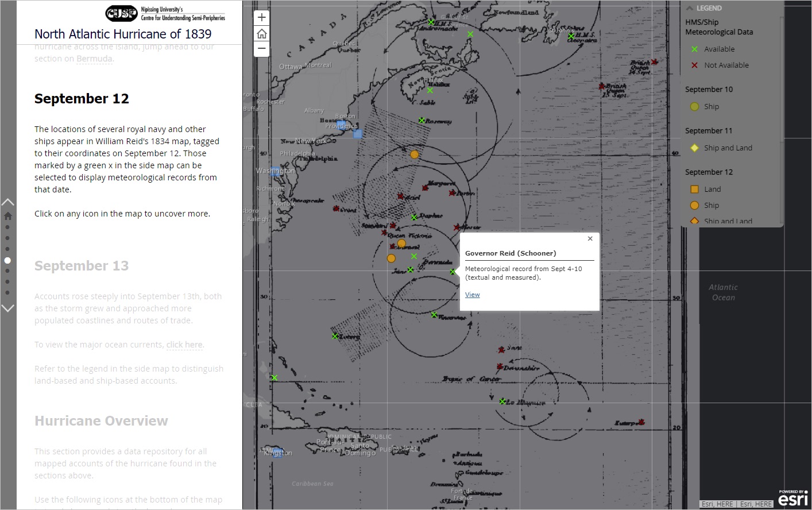Open the View link in popup
The image size is (812, 510).
point(472,295)
